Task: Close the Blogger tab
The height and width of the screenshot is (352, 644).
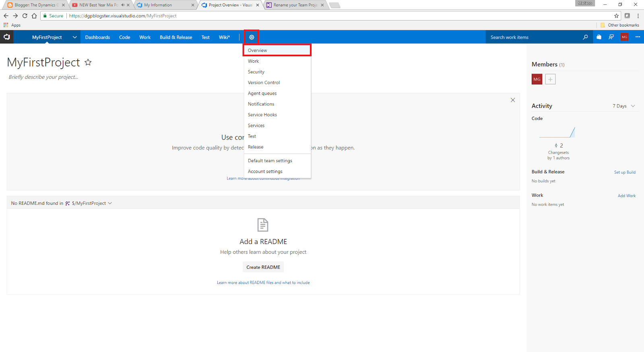Action: (x=63, y=5)
